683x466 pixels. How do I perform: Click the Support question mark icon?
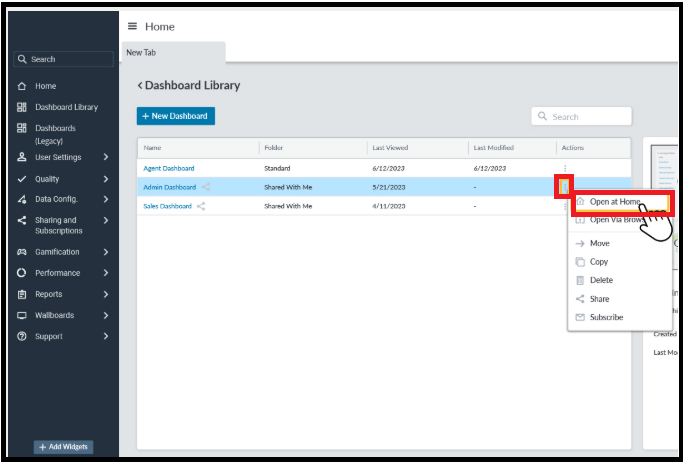click(22, 336)
